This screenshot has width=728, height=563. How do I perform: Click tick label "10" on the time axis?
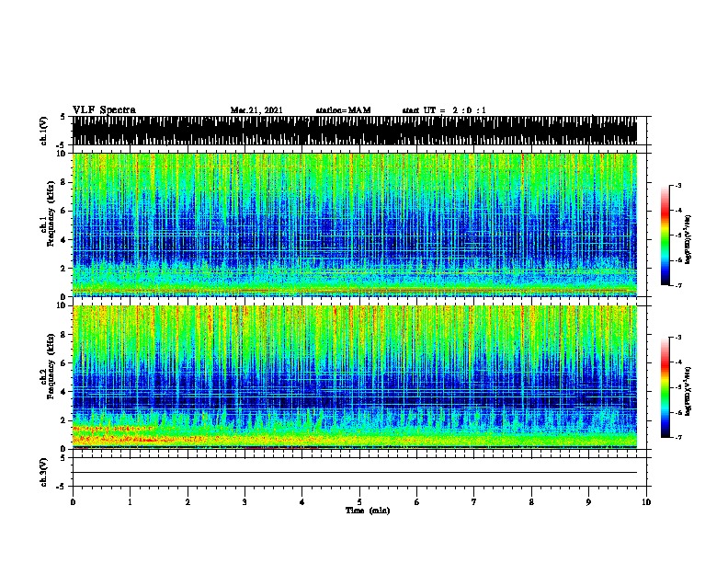646,502
